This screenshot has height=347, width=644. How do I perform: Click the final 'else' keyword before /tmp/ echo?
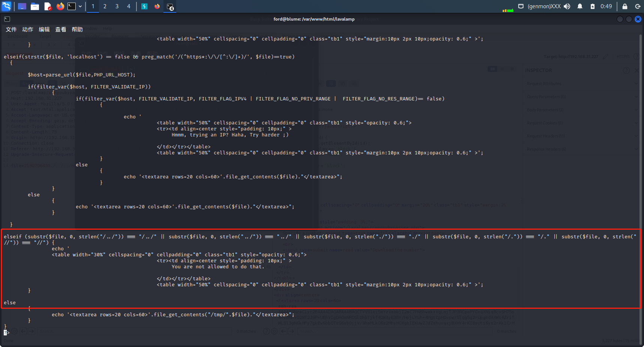coord(10,303)
